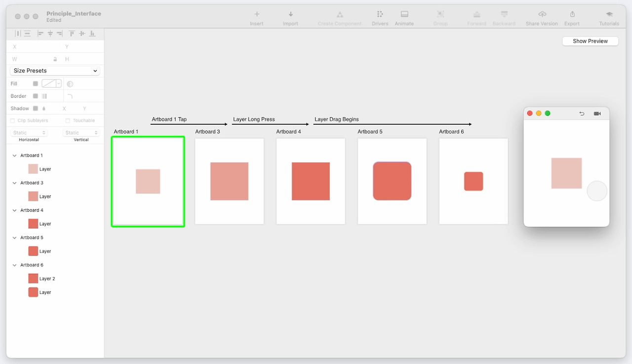
Task: Toggle the Border checkbox
Action: coord(36,96)
